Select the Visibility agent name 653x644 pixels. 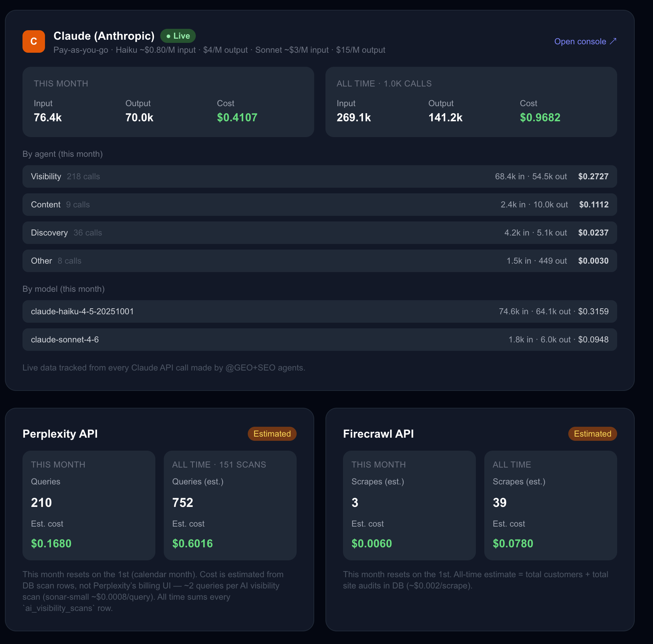coord(46,176)
